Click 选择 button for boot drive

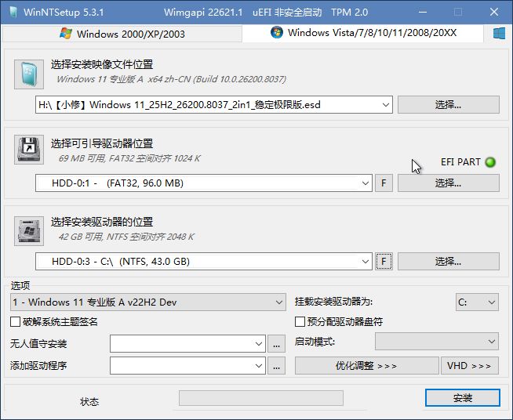449,183
